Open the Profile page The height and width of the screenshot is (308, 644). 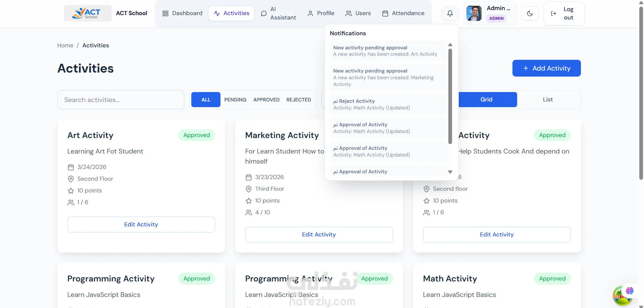[321, 13]
